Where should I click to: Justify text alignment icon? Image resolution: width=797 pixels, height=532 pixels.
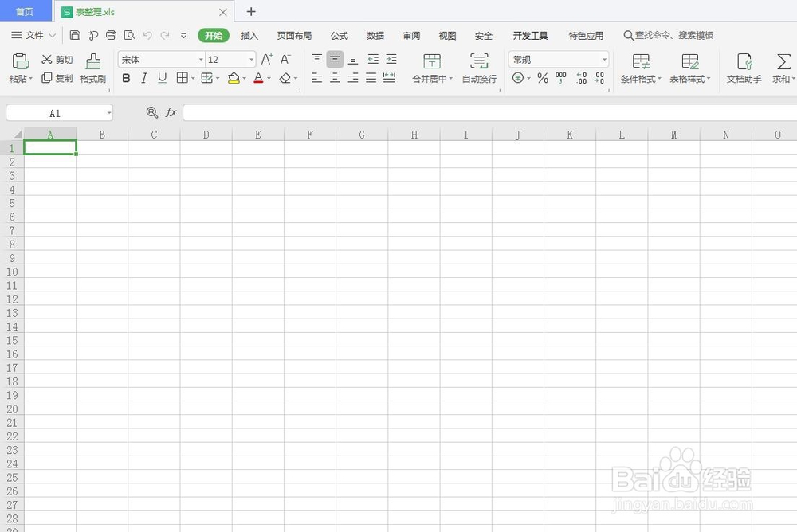pos(371,78)
